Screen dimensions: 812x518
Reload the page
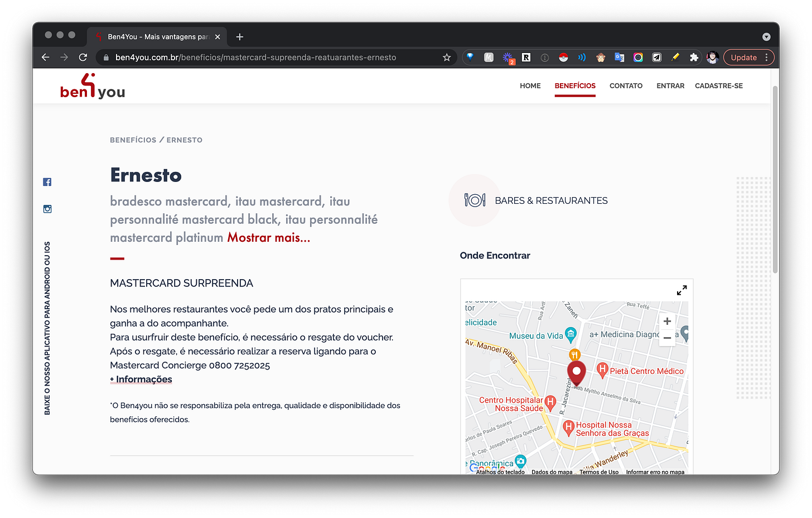83,57
